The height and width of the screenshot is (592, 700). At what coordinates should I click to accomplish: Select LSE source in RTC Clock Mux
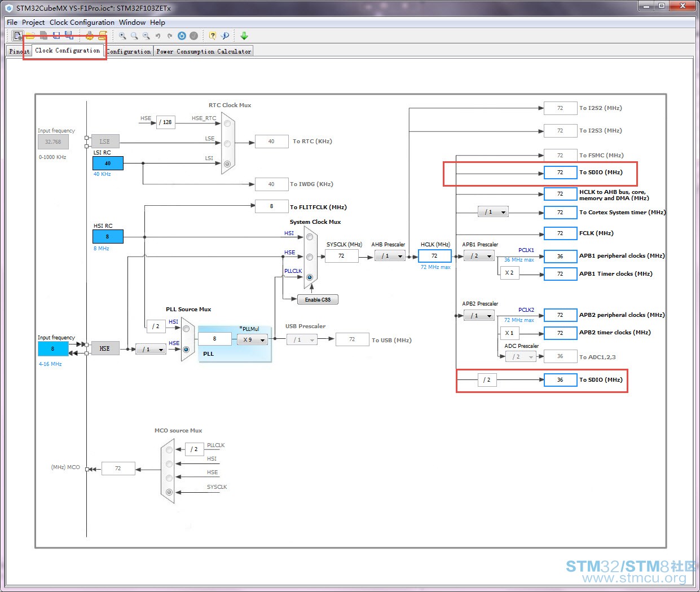click(227, 144)
